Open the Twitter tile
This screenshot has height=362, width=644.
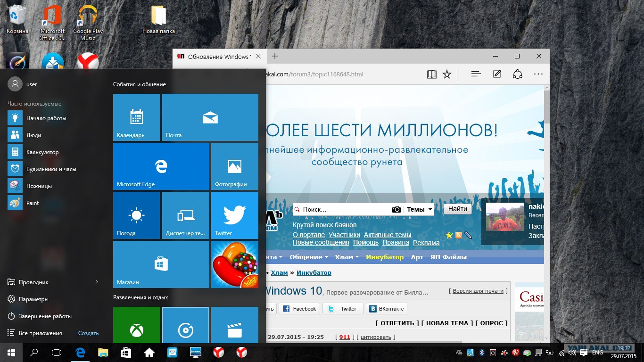(235, 215)
